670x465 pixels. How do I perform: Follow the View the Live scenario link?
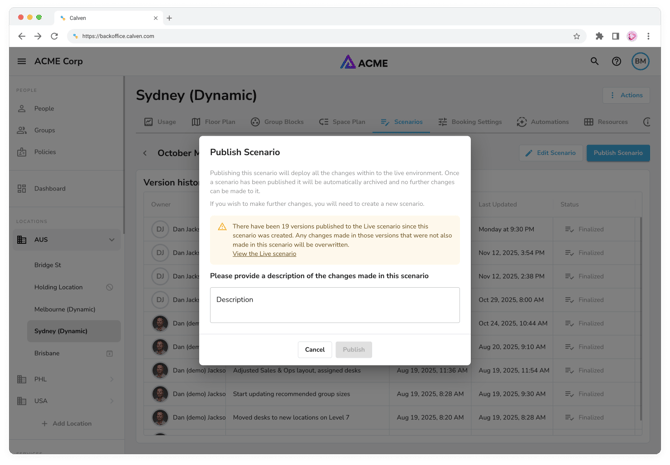point(264,254)
